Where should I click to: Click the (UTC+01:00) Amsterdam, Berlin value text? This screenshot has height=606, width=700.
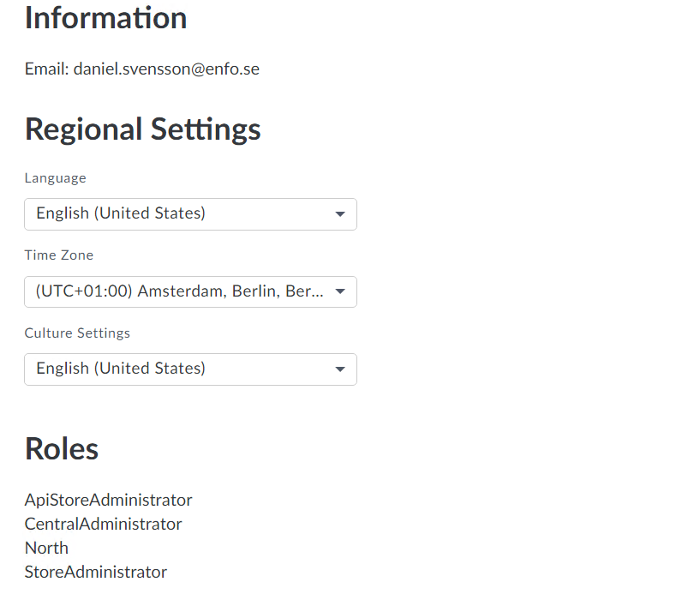(179, 291)
